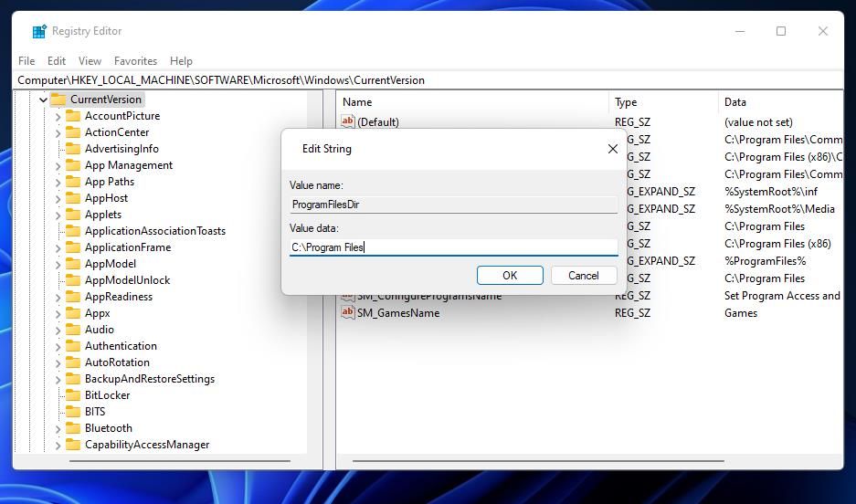This screenshot has width=856, height=504.
Task: Click the AppReadiness folder icon
Action: coord(73,296)
